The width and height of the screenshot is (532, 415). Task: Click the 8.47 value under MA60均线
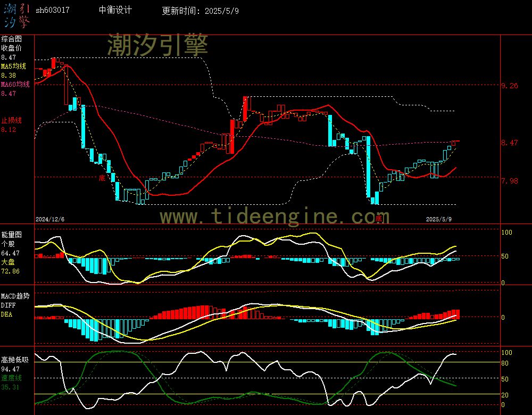point(9,93)
